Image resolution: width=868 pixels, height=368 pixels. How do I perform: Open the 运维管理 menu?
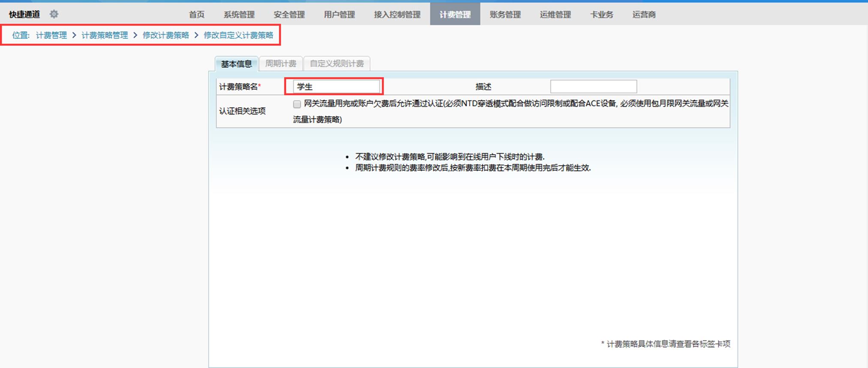click(x=555, y=15)
